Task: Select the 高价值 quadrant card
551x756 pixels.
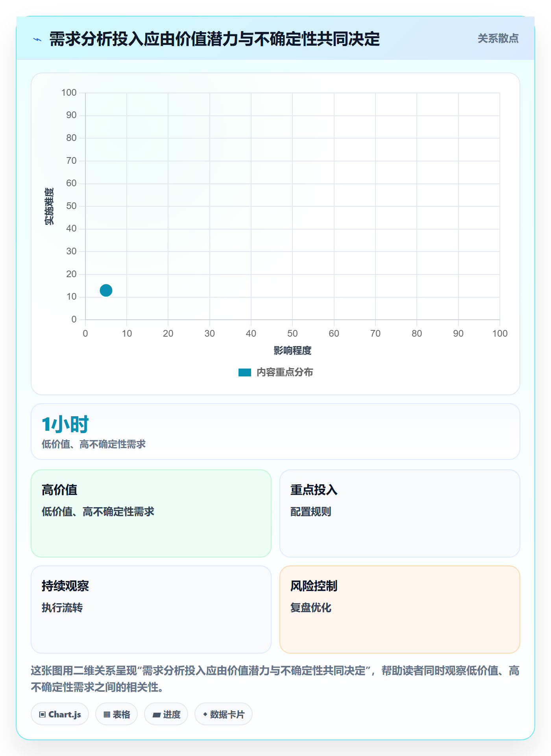Action: tap(151, 513)
